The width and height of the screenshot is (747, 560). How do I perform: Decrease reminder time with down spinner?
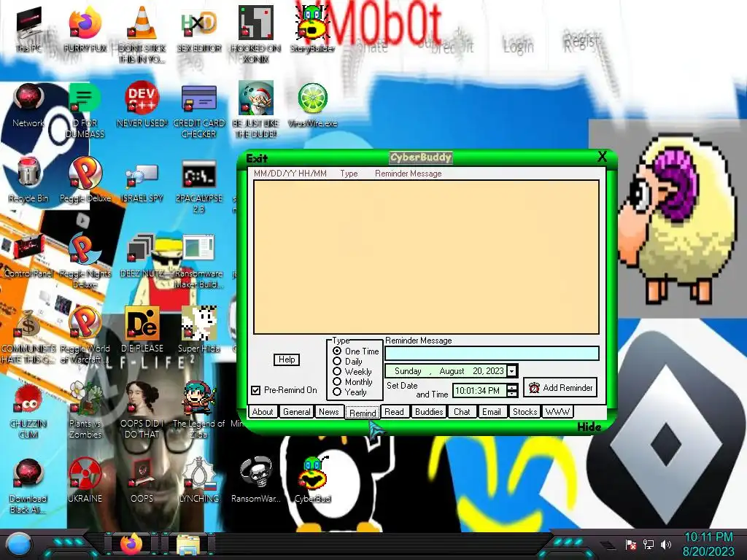pos(512,394)
